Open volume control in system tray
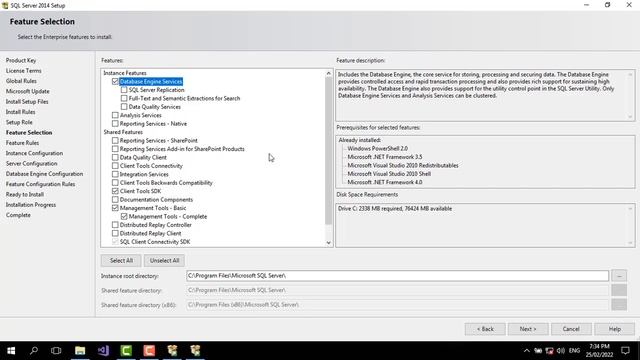Screen dimensions: 640x360 point(561,351)
